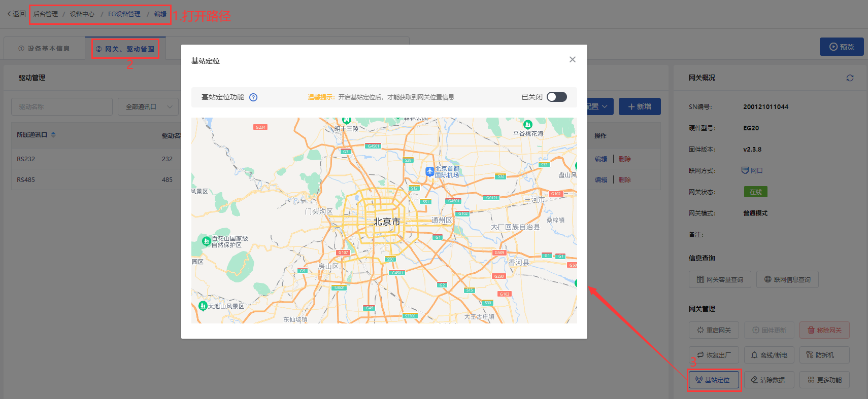The height and width of the screenshot is (399, 868).
Task: Click the 新增 add button
Action: pyautogui.click(x=640, y=106)
